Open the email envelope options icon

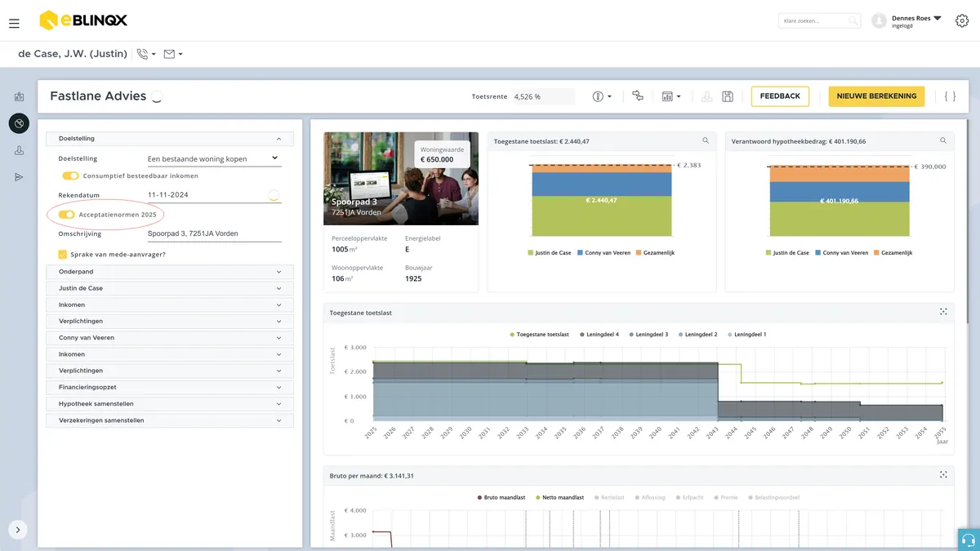point(172,55)
